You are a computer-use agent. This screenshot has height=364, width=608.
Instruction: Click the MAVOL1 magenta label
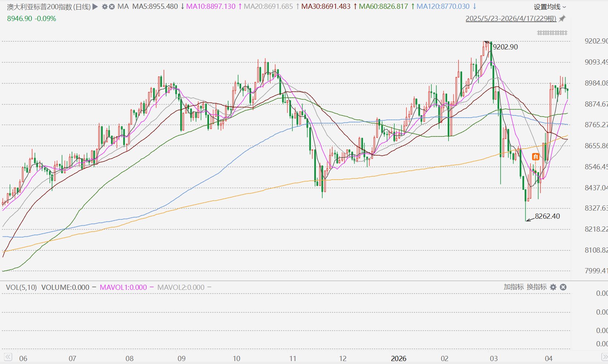(x=123, y=287)
